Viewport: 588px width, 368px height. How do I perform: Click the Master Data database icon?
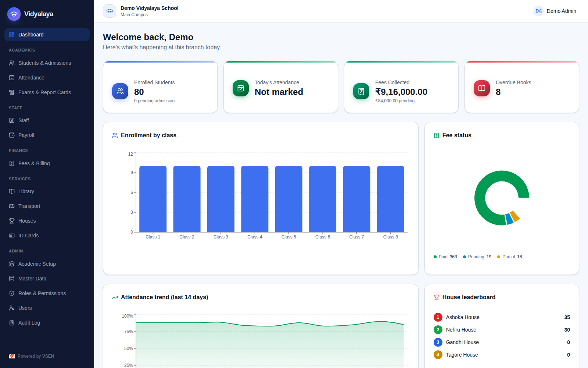(12, 279)
